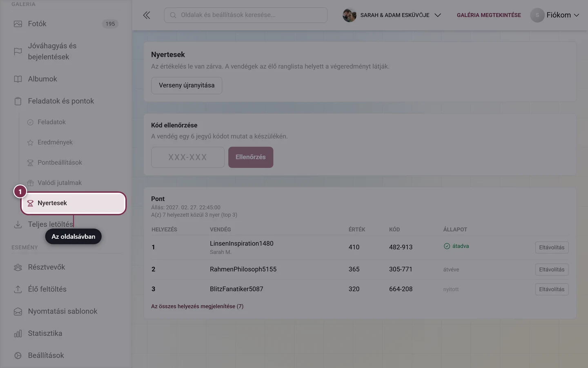The width and height of the screenshot is (588, 368).
Task: Click the Sarah & Adam event thumbnail
Action: [349, 15]
